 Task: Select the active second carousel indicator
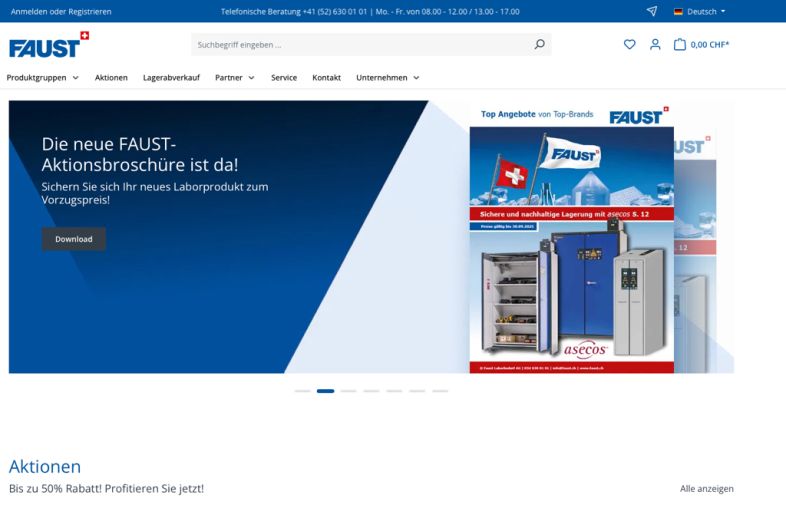click(325, 391)
